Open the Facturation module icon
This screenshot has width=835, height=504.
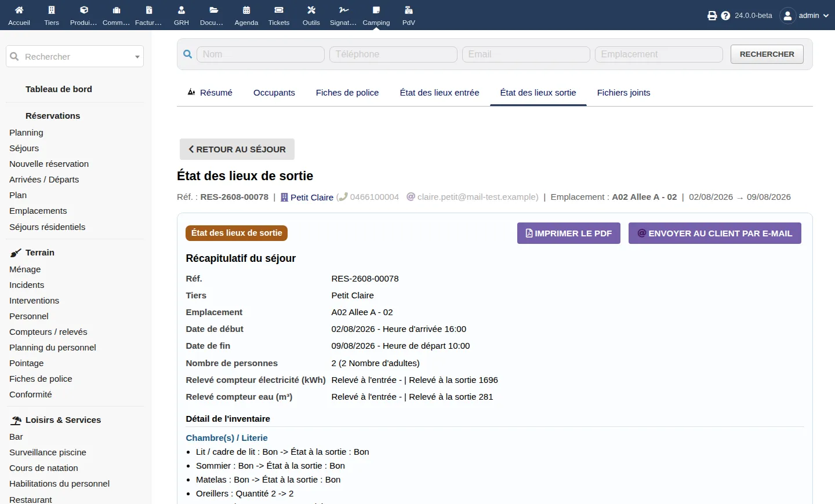click(149, 10)
